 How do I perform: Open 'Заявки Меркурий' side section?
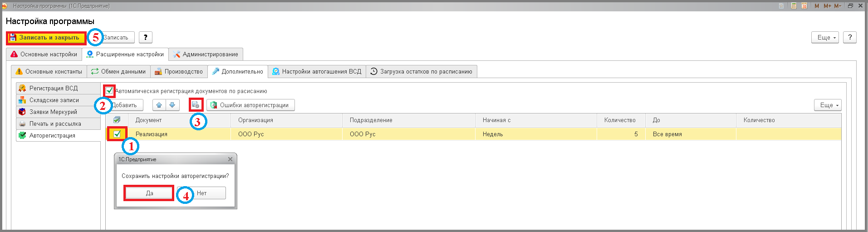click(x=58, y=112)
